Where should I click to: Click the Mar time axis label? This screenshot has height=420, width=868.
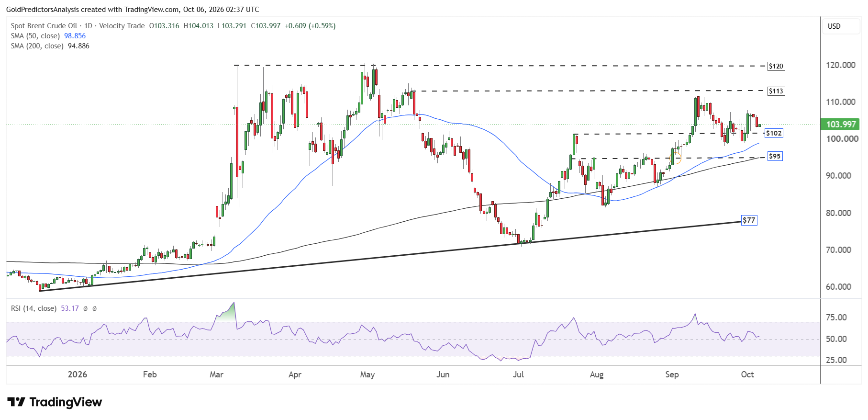coord(217,375)
